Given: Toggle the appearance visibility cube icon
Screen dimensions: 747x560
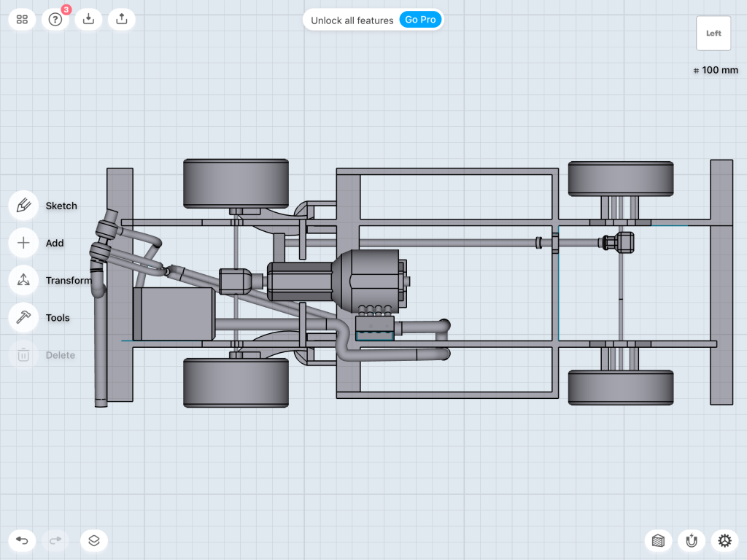Looking at the screenshot, I should (658, 540).
